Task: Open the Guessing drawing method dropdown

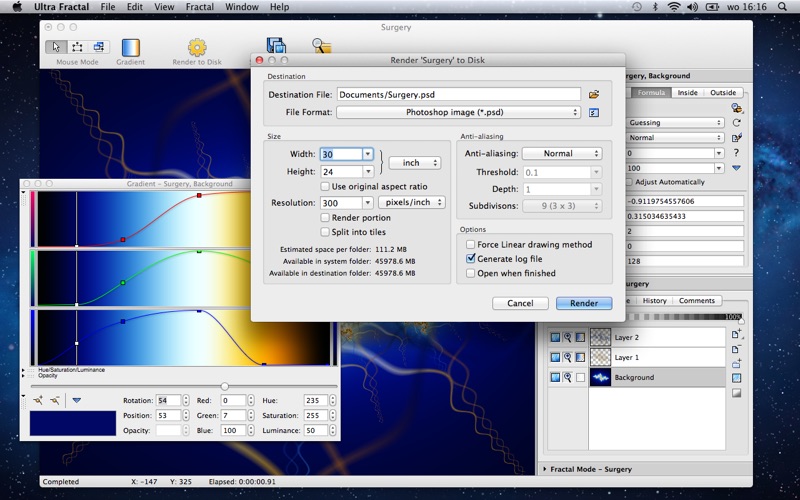Action: (675, 123)
